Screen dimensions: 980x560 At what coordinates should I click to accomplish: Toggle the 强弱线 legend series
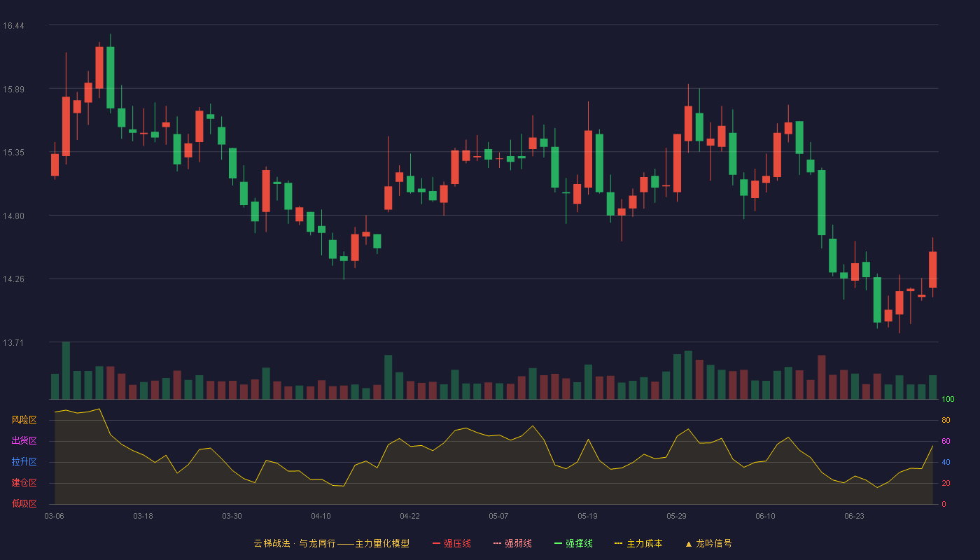point(512,543)
